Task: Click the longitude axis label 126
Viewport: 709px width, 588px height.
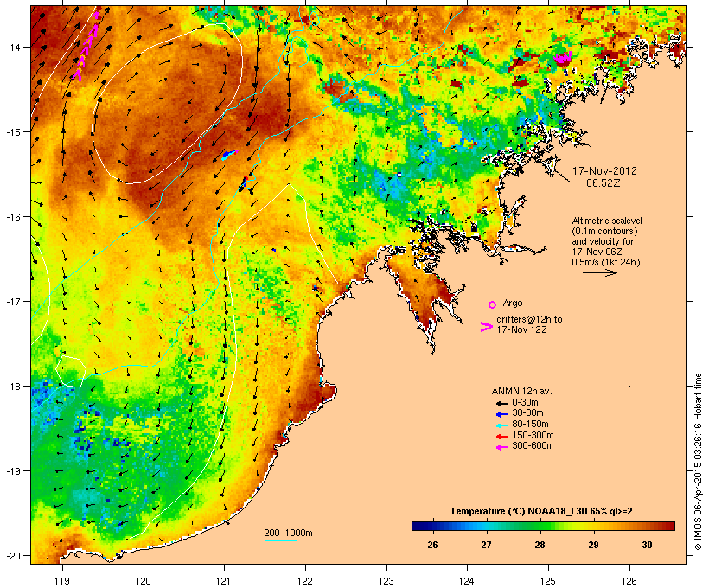Action: [x=629, y=581]
